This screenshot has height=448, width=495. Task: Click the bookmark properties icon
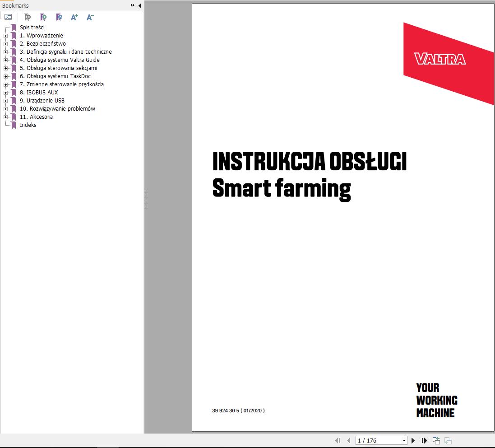[x=59, y=17]
